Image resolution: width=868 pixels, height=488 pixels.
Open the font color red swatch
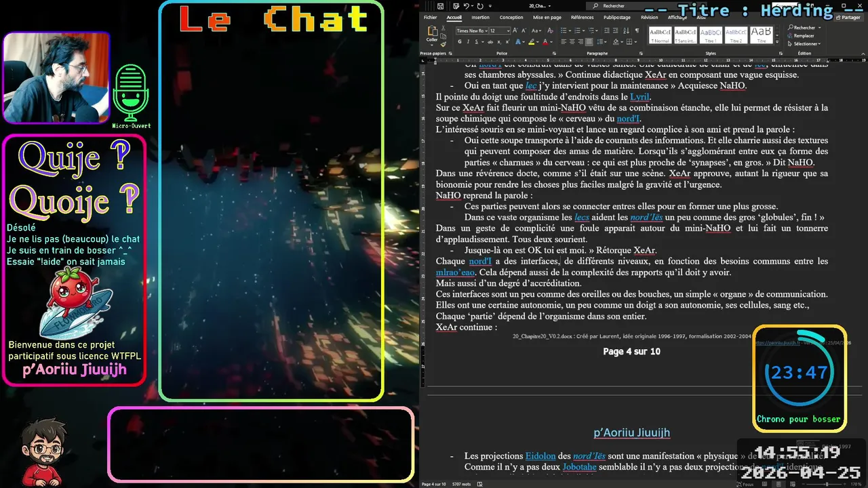pos(545,41)
